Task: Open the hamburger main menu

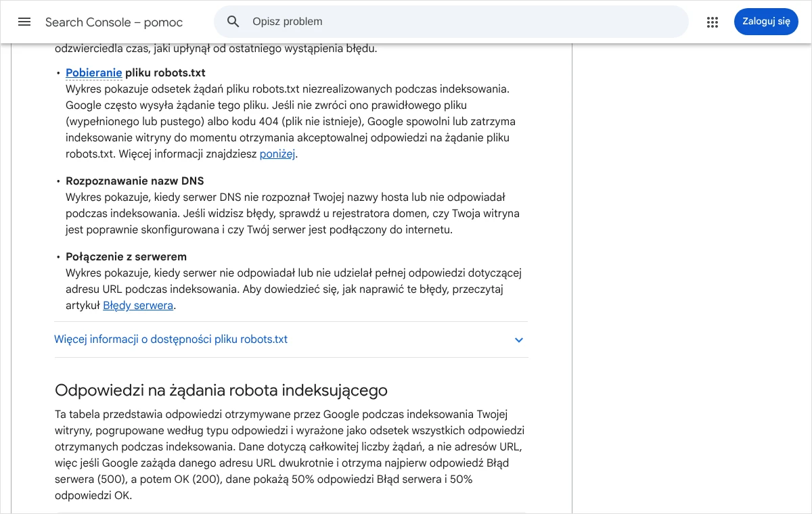Action: (x=24, y=22)
